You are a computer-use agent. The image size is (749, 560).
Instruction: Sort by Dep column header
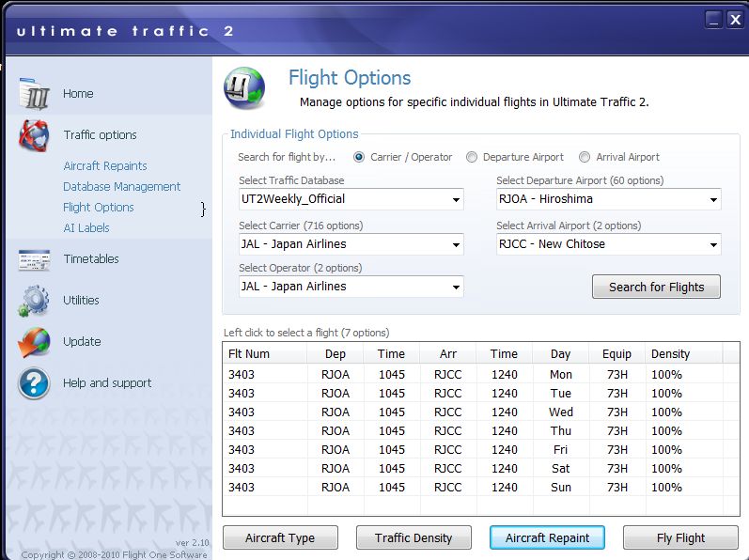point(335,354)
